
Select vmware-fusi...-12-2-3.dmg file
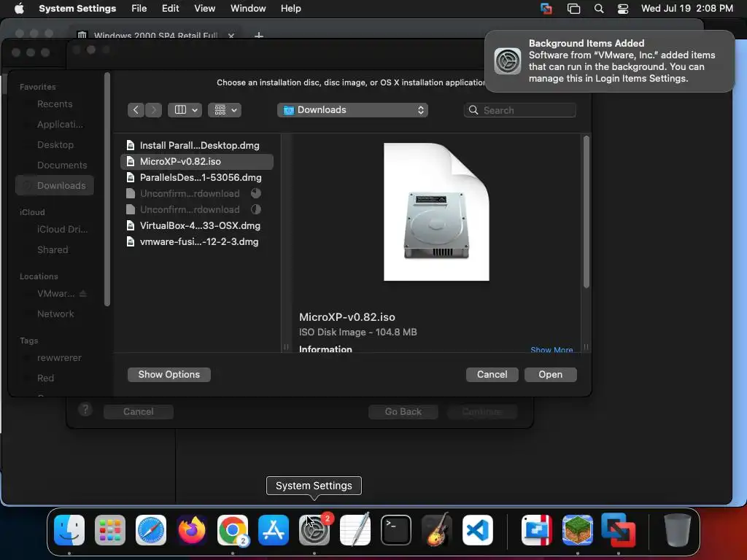point(197,242)
